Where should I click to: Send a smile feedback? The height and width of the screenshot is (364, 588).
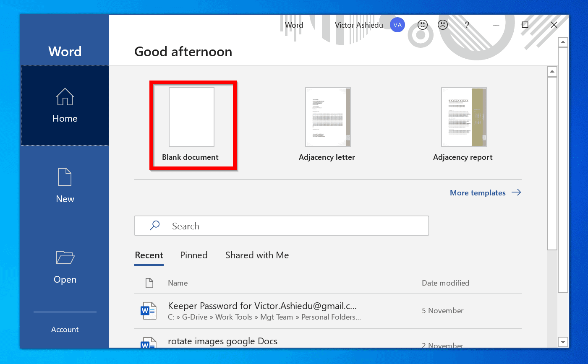coord(422,25)
